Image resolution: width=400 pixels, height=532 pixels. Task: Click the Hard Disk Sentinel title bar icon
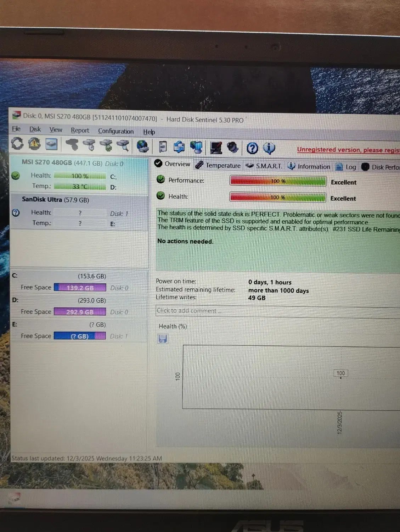[x=16, y=115]
